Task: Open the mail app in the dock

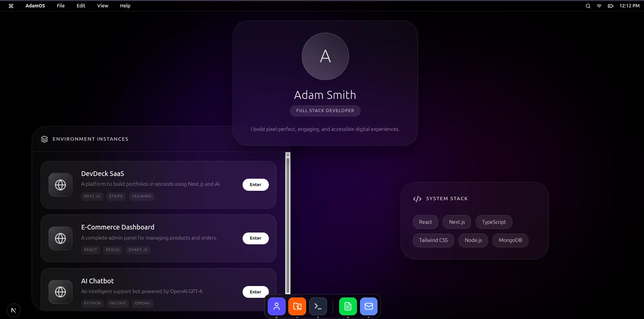Action: click(x=369, y=306)
